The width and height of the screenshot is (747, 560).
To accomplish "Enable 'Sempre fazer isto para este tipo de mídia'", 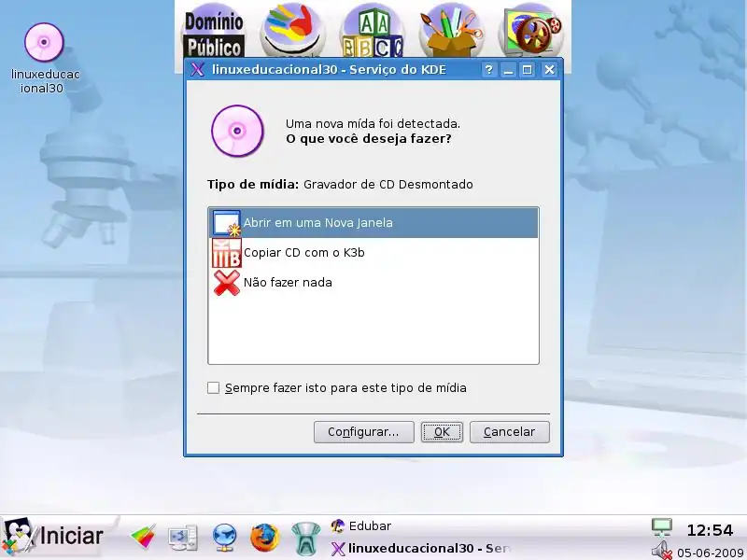I will point(214,388).
